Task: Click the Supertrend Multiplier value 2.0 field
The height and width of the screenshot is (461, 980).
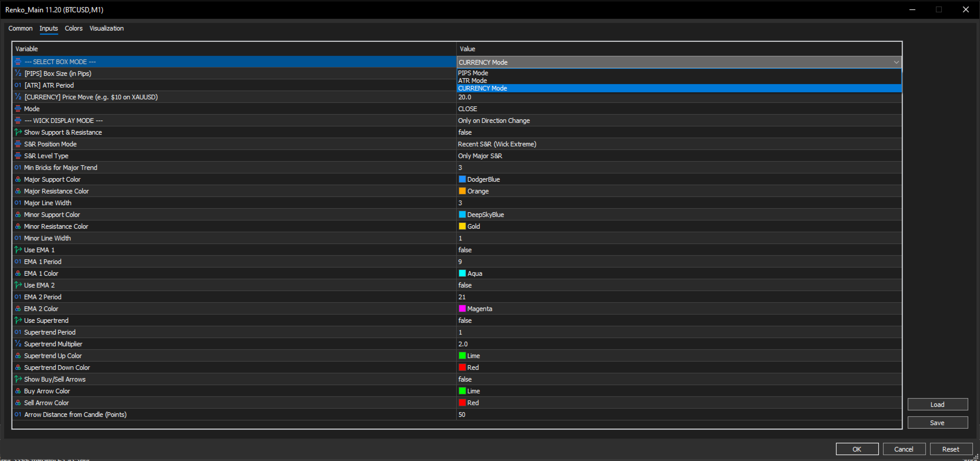Action: (x=679, y=344)
